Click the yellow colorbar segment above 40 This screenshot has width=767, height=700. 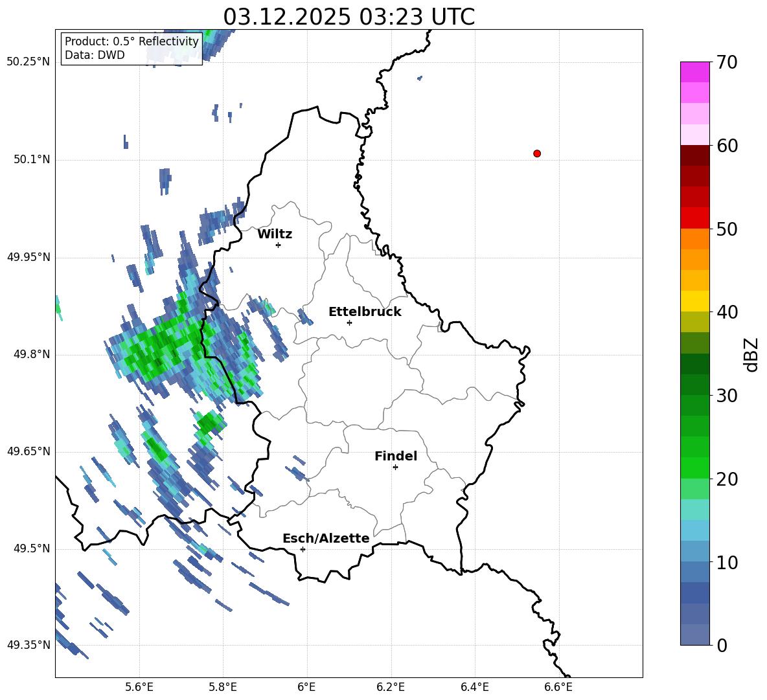click(x=694, y=301)
